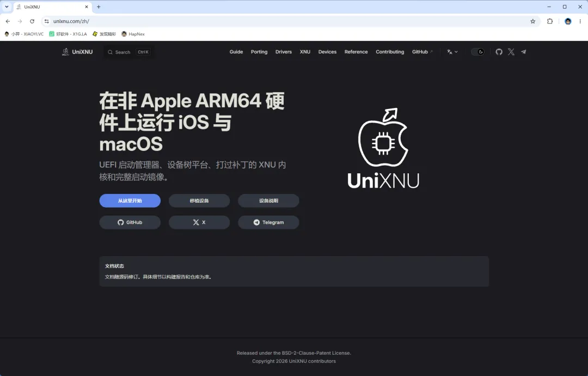This screenshot has height=376, width=588.
Task: Click the GitHub hero button
Action: tap(130, 222)
